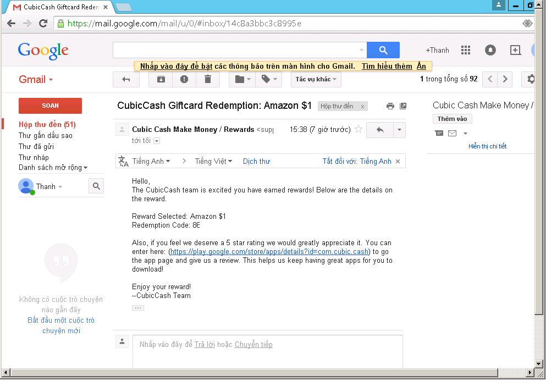Click the translate icon in translation bar
The height and width of the screenshot is (392, 546).
coord(123,161)
